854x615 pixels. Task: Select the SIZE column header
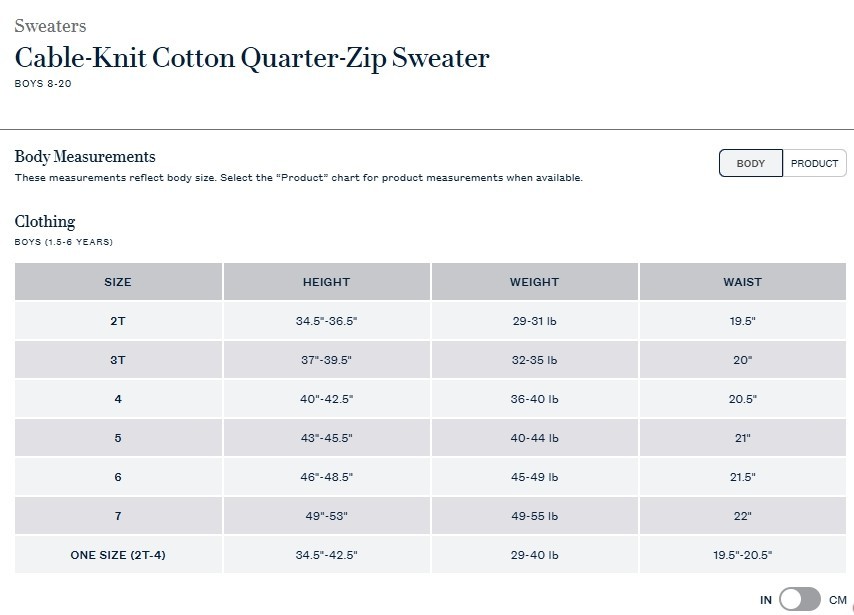117,282
